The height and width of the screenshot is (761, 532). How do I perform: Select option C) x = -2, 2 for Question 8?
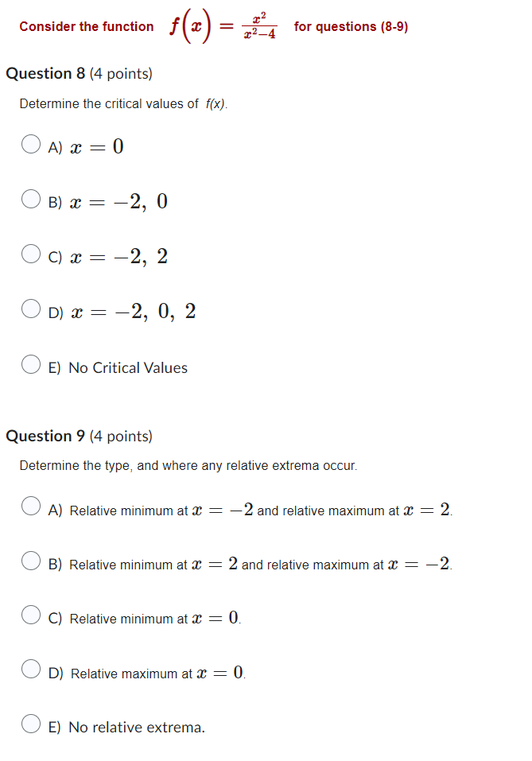[31, 254]
